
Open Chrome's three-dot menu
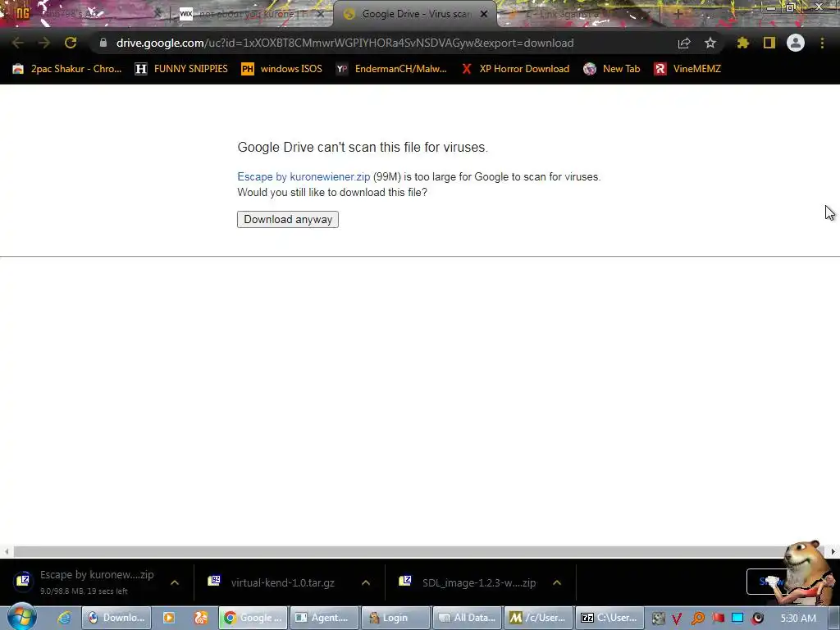822,43
